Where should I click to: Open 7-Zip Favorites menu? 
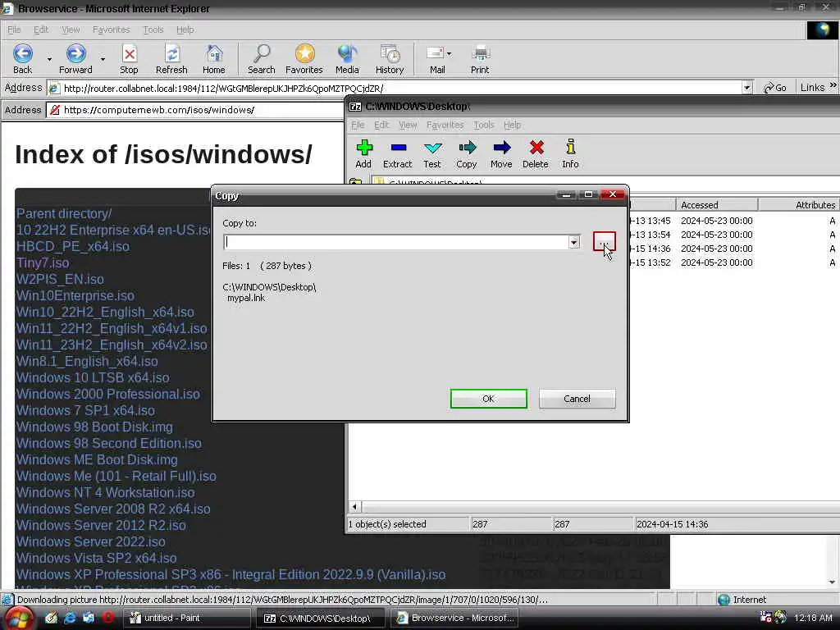tap(445, 125)
